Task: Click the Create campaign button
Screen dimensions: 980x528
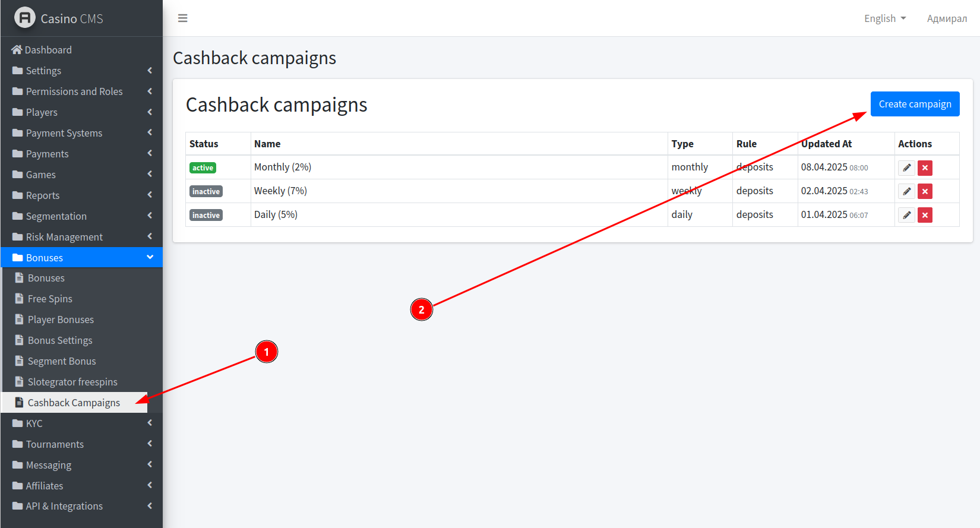Action: click(x=915, y=104)
